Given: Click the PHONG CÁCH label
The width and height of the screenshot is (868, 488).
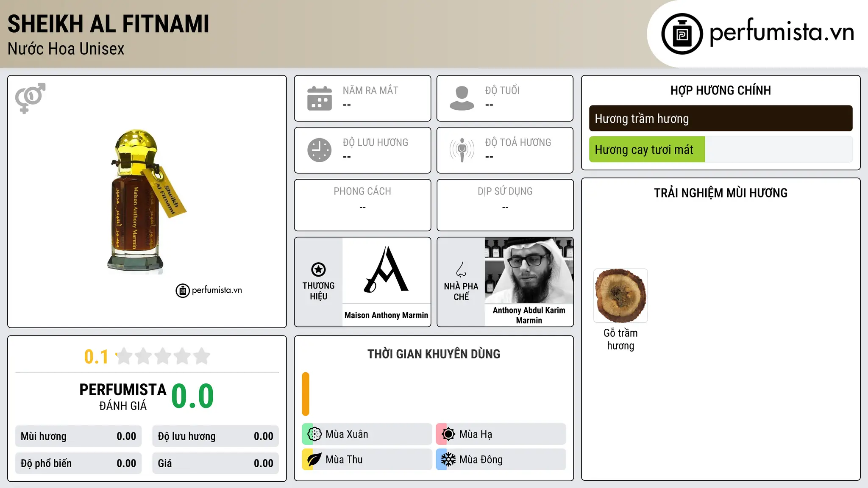Looking at the screenshot, I should pos(362,191).
